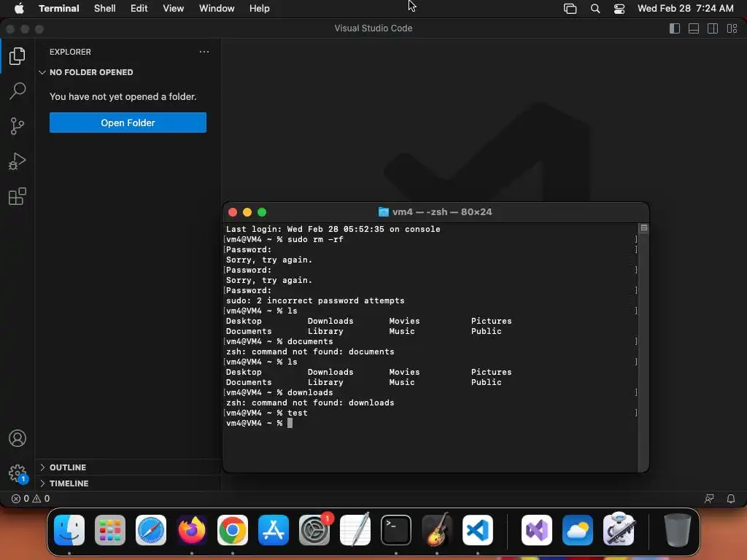Click 'zsh: command not found: documents' line

tap(309, 352)
